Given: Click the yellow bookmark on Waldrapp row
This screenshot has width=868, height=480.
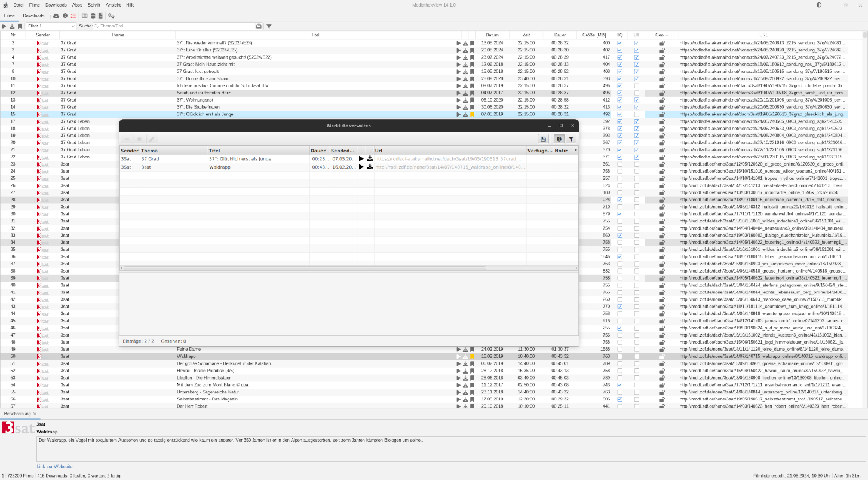Looking at the screenshot, I should coord(472,356).
